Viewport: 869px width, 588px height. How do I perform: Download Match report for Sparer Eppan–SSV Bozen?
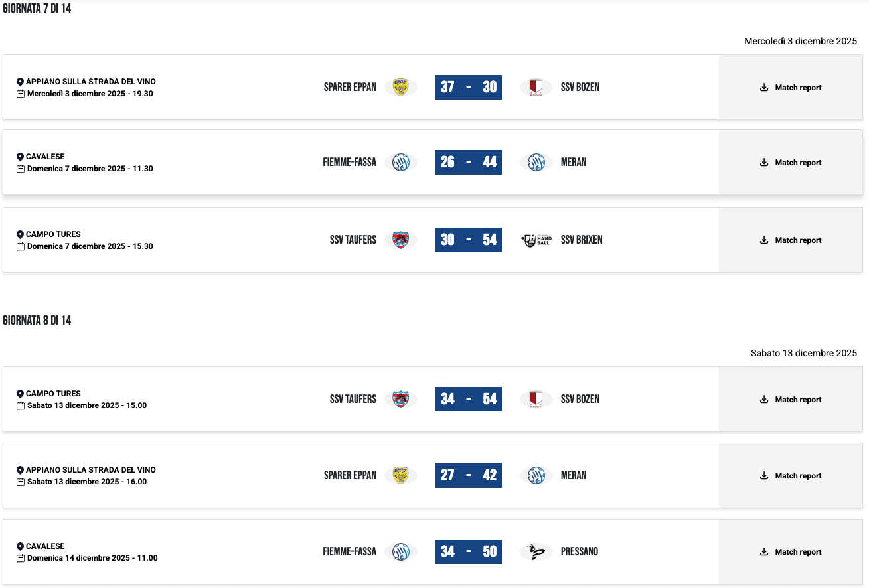tap(791, 88)
